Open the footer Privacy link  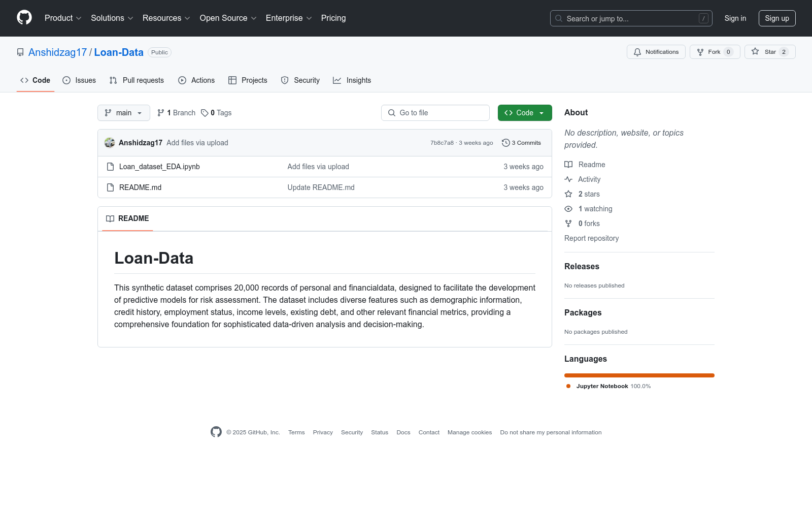(x=323, y=432)
